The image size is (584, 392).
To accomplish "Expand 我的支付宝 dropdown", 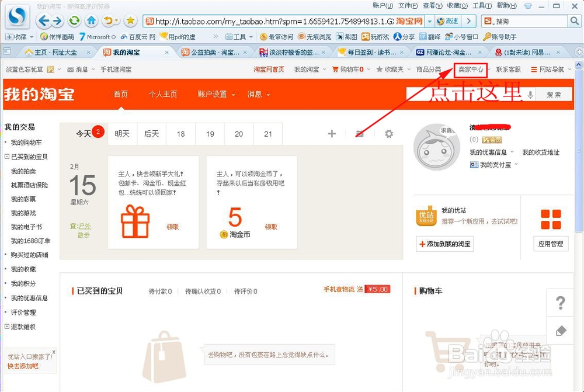I will pos(516,164).
